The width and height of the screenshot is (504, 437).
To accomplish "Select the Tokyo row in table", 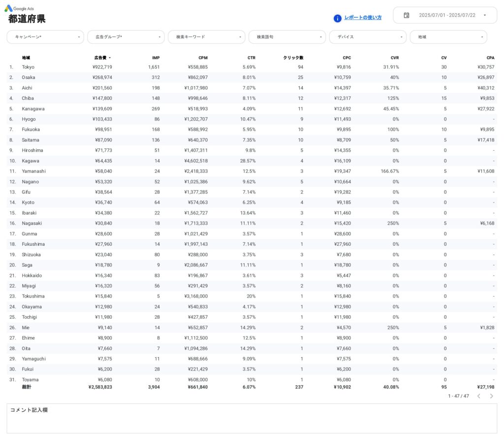I will [28, 67].
